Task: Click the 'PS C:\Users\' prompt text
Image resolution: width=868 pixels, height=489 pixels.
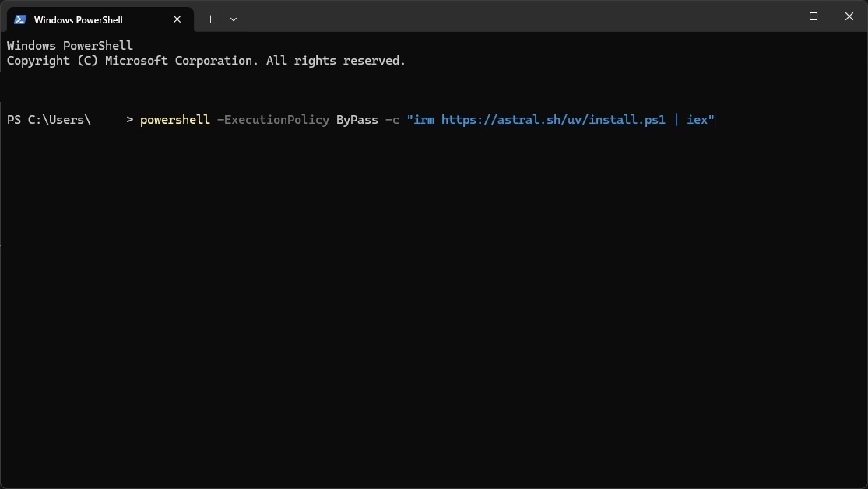Action: [x=49, y=120]
